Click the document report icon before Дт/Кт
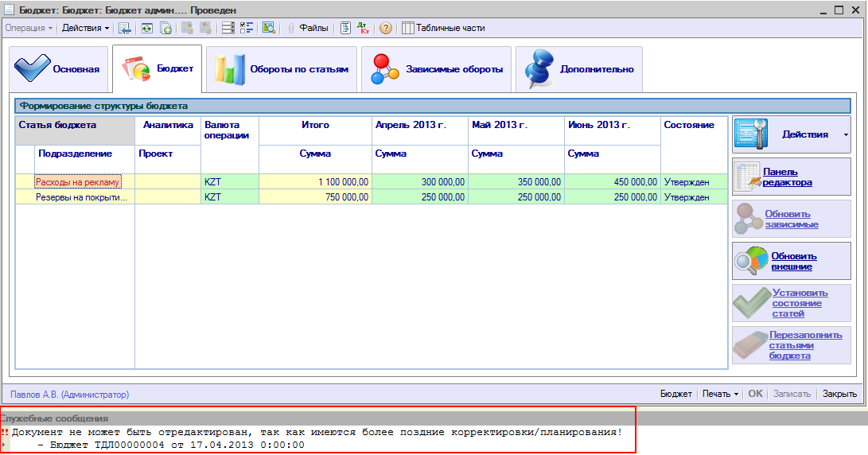 346,28
